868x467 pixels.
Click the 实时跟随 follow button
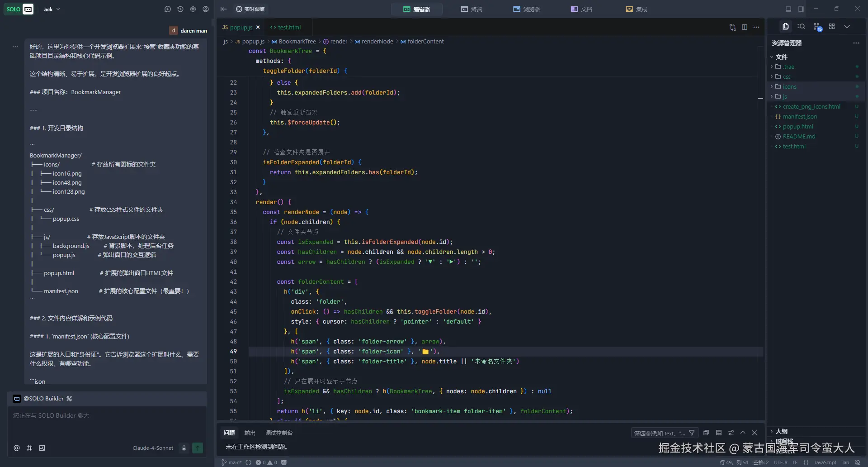250,9
